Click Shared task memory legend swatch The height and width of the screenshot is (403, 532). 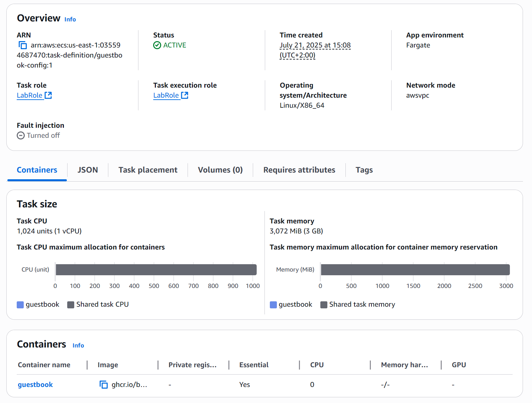(x=324, y=305)
